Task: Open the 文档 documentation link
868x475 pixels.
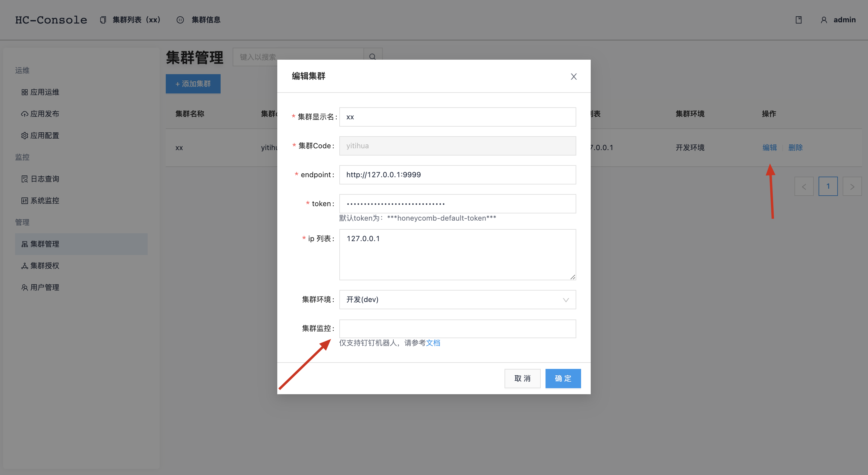Action: point(433,343)
